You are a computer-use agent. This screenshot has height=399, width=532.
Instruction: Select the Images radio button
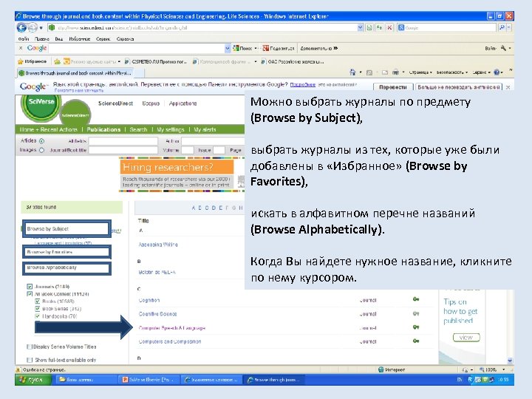click(x=41, y=150)
